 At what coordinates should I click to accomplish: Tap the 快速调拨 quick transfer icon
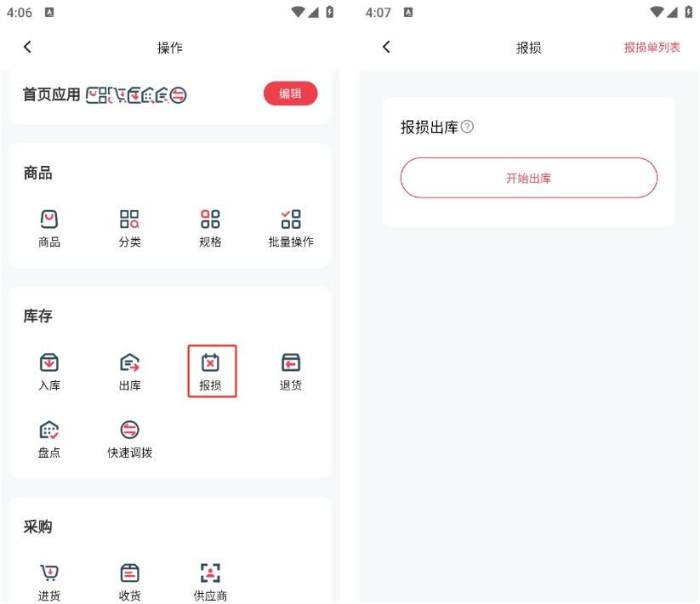pyautogui.click(x=129, y=430)
